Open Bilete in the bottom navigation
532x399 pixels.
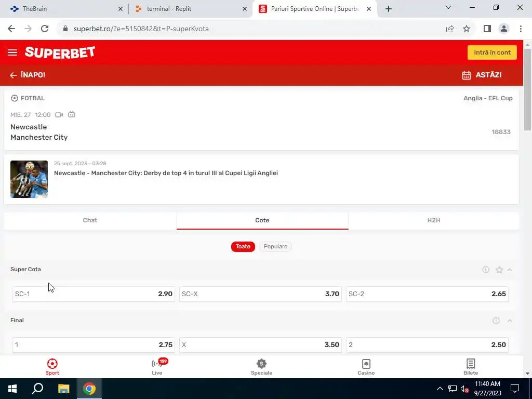471,367
